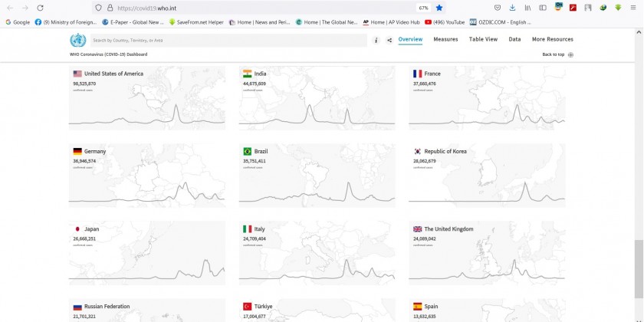The image size is (644, 322).
Task: Focus the Search by Country field
Action: point(228,40)
